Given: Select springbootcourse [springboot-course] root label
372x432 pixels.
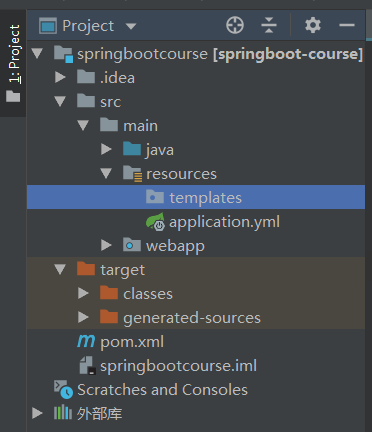Looking at the screenshot, I should click(220, 54).
